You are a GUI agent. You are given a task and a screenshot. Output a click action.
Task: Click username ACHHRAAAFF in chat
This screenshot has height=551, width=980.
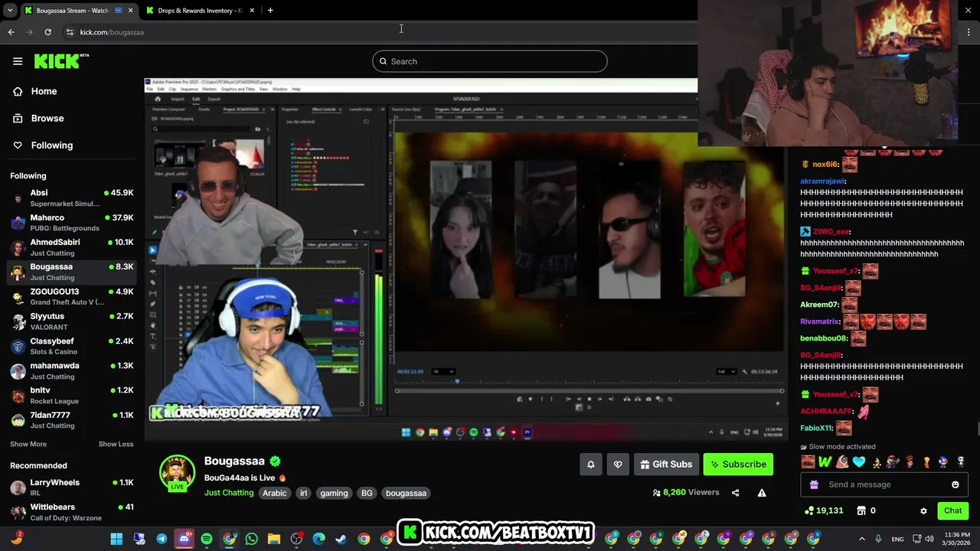coord(826,411)
